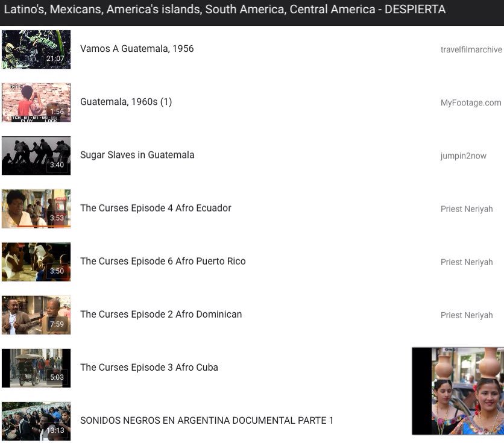Click the Afro Cuba bicycle thumbnail
The height and width of the screenshot is (443, 504).
[36, 368]
